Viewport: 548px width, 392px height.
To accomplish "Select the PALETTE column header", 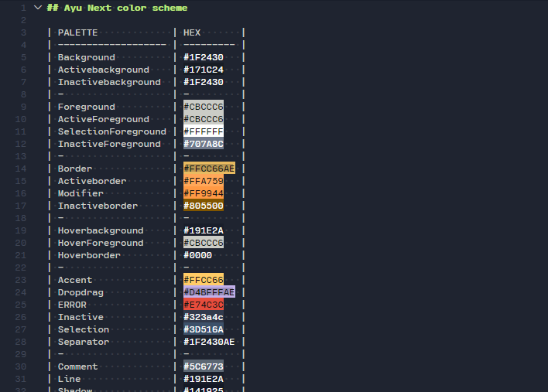I will point(77,32).
